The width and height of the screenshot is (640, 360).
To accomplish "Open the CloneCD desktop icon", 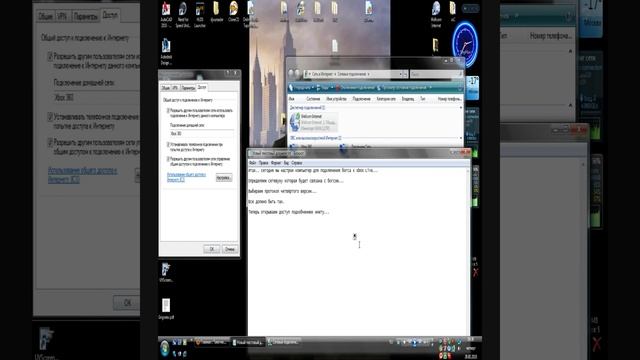I will pos(233,12).
